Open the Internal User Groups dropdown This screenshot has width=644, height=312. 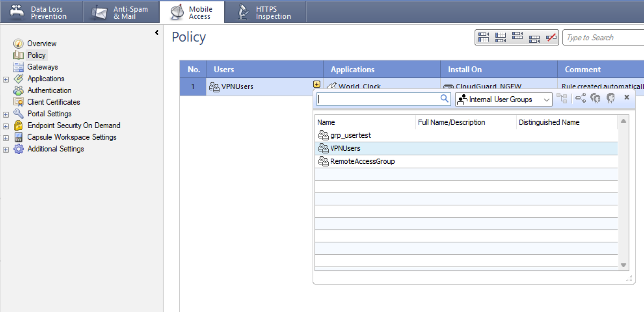point(504,100)
